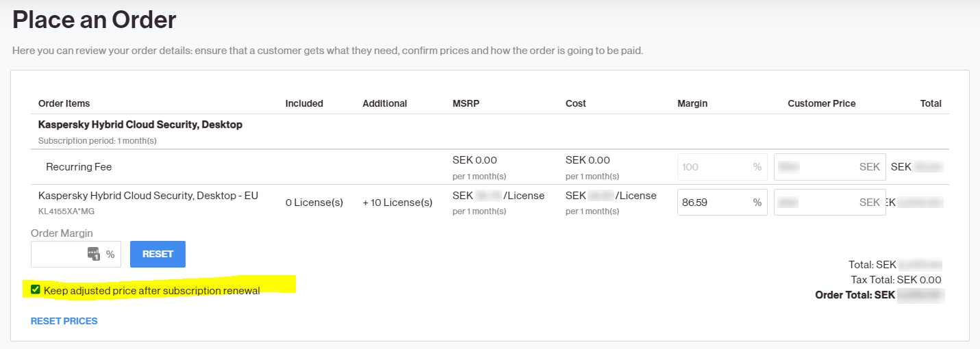Click the 0 License(s) included value
Screen dimensions: 980x349
coord(314,203)
